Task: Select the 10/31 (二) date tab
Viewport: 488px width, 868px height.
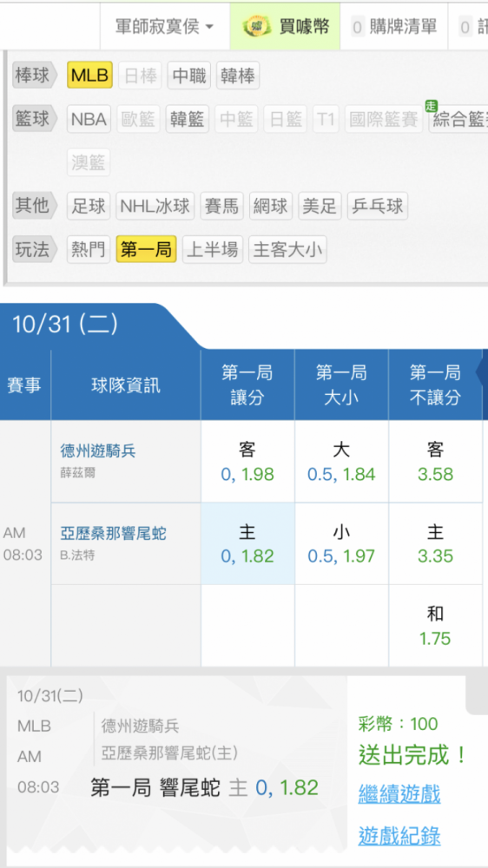Action: tap(65, 325)
